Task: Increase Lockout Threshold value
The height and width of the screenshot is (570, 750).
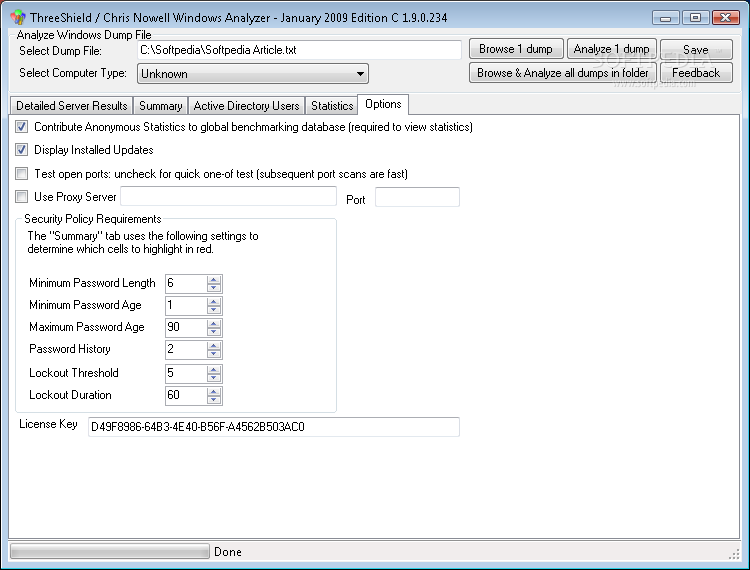Action: pos(214,369)
